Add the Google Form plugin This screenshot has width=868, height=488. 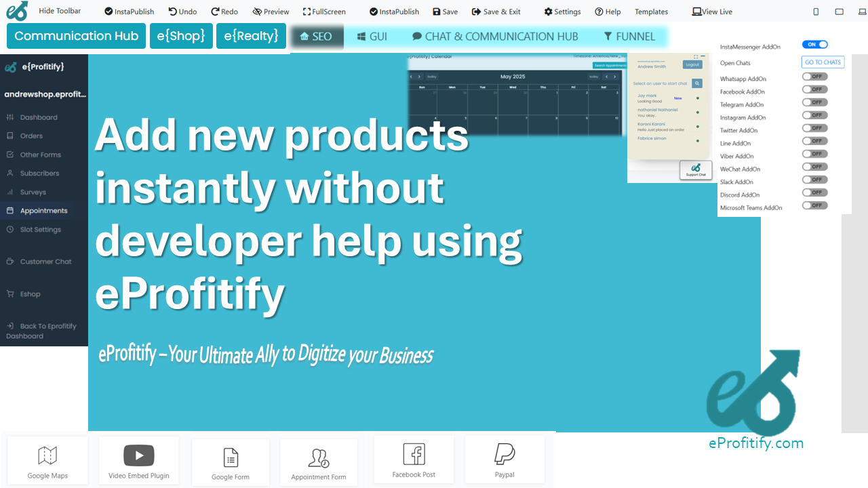pos(231,463)
